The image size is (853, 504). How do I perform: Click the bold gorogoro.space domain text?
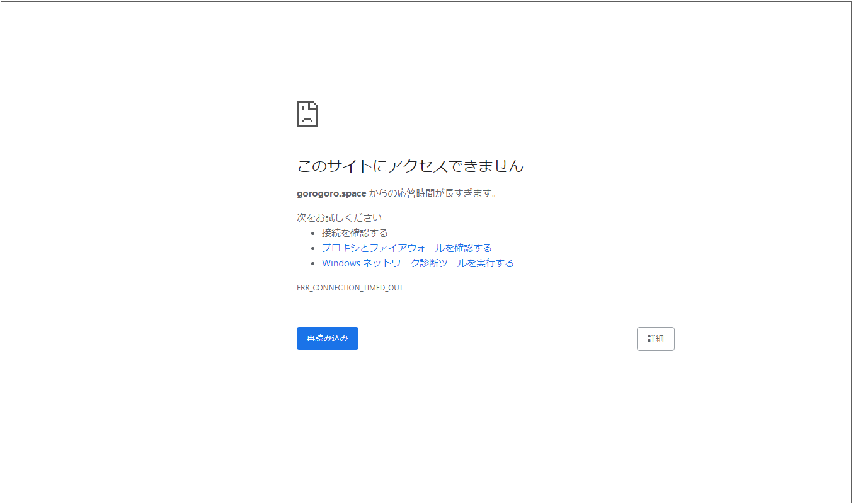click(331, 193)
